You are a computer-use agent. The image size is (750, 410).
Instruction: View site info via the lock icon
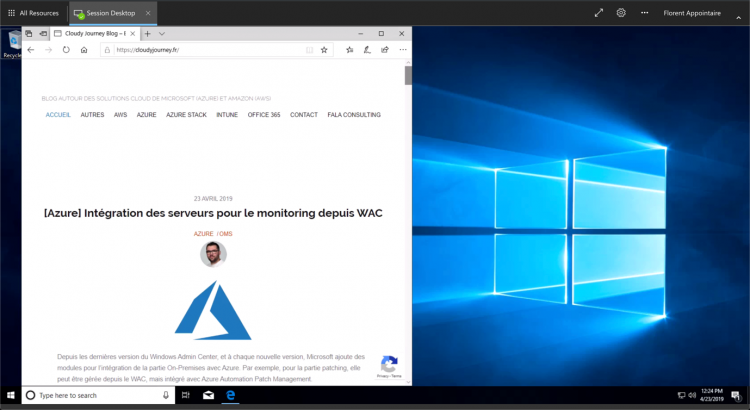pos(108,50)
